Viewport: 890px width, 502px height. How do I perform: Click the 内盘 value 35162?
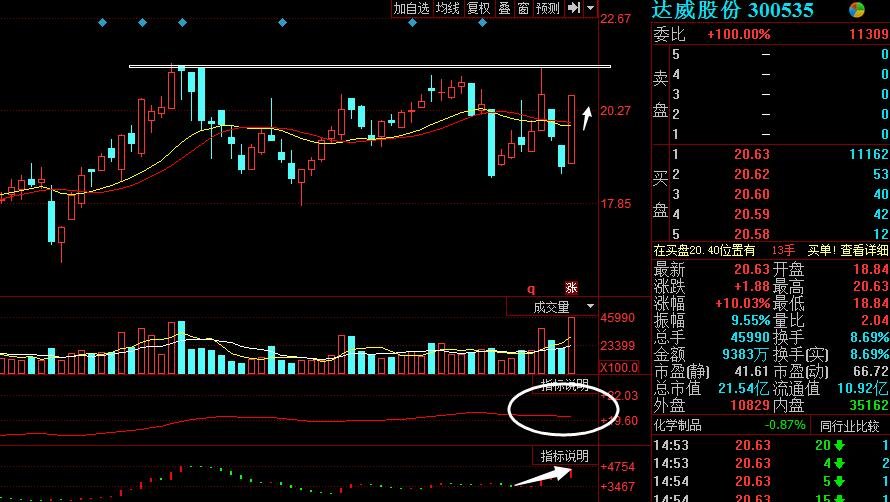(869, 406)
